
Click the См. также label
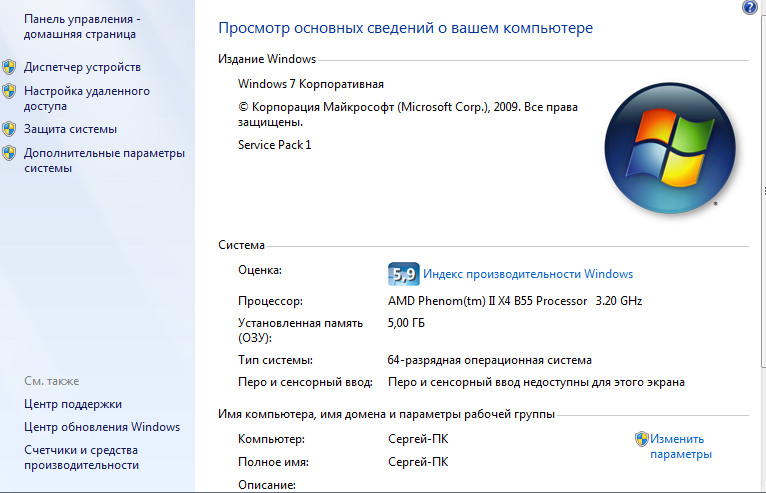tap(52, 381)
